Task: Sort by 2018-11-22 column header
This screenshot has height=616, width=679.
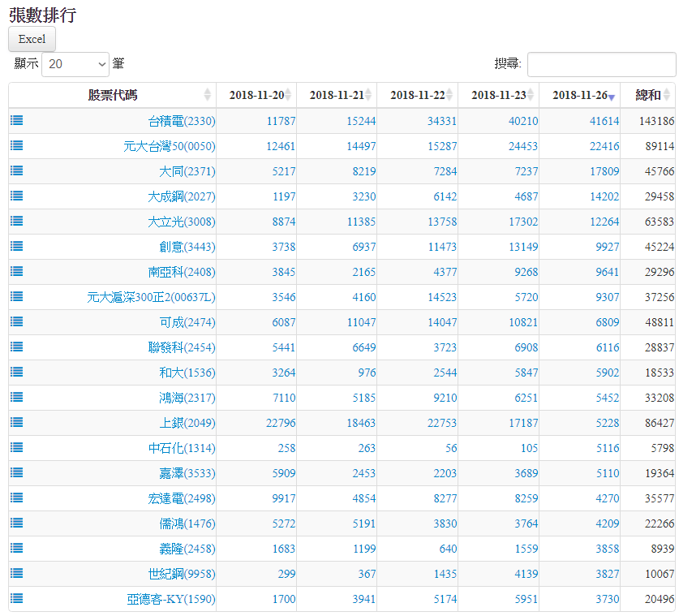Action: tap(417, 95)
